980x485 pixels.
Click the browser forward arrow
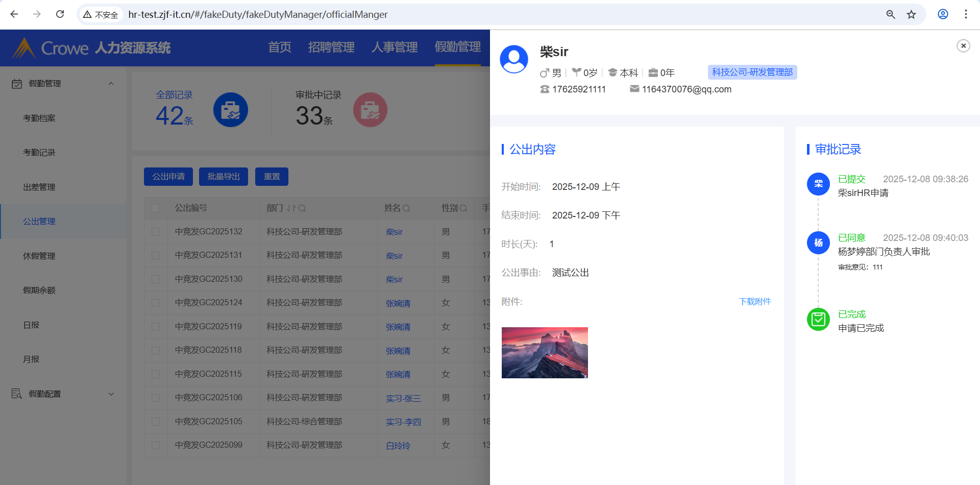[37, 14]
